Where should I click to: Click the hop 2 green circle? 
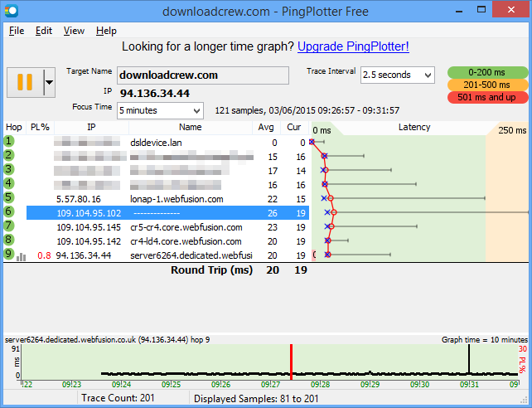coord(8,155)
